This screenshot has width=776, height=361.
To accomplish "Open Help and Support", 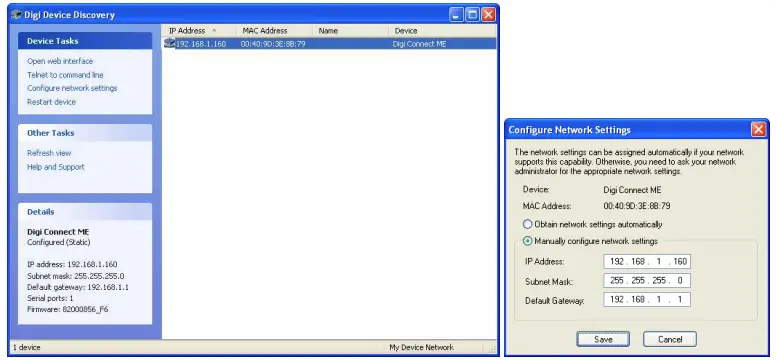I will point(55,167).
